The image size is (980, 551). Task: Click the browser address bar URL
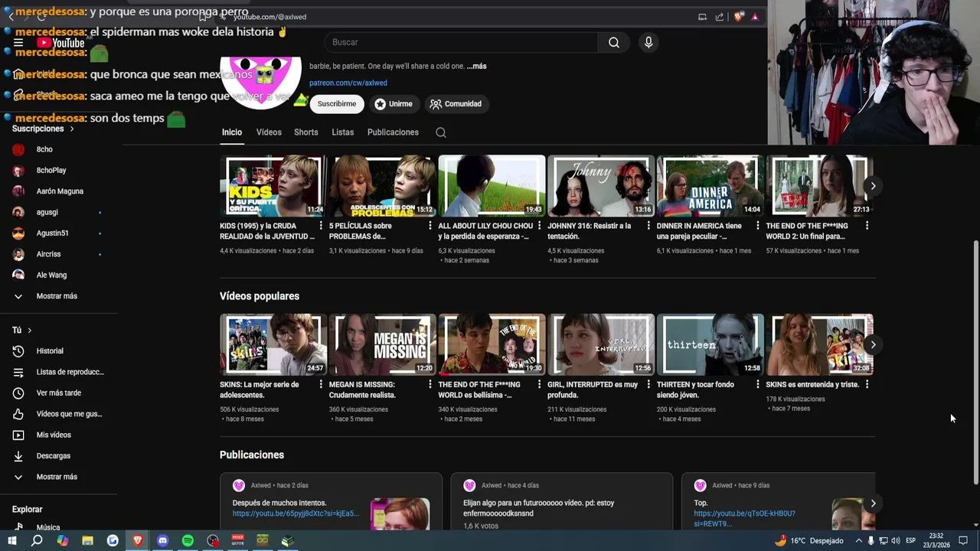[269, 17]
